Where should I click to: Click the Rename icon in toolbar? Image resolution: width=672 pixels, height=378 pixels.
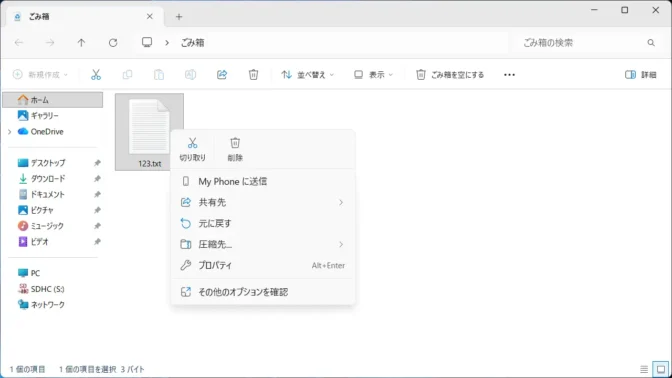click(190, 75)
